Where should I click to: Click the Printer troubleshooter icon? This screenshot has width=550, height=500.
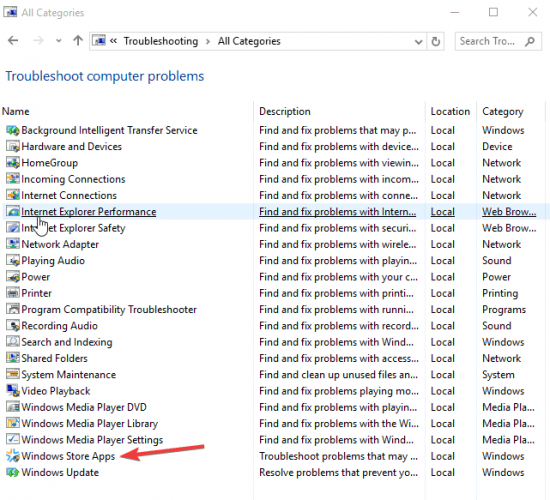[13, 293]
